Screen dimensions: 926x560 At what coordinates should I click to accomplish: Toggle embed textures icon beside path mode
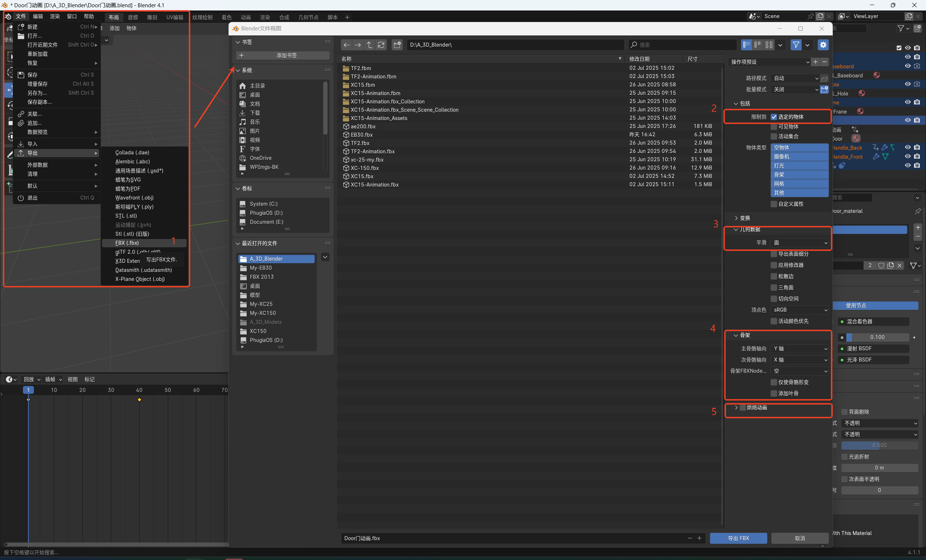[x=824, y=78]
